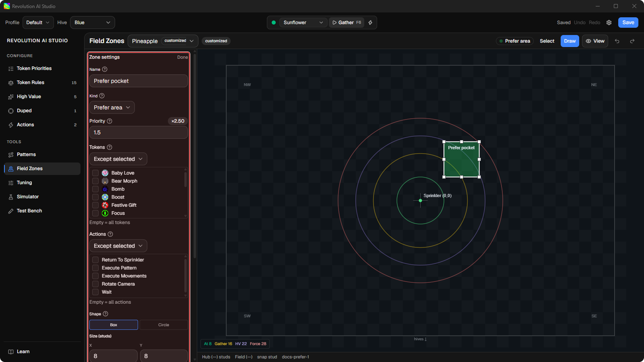The image size is (644, 362).
Task: Click the Priority help question icon
Action: coord(109,121)
